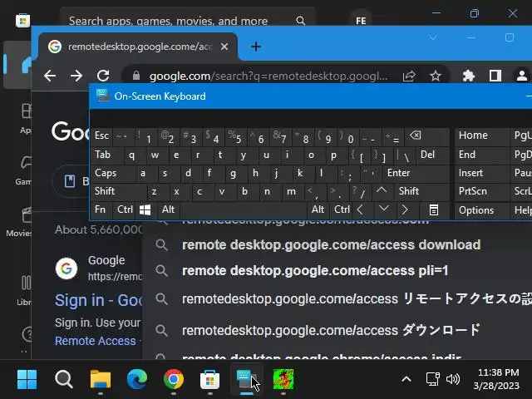
Task: Toggle left Ctrl key on keyboard
Action: (x=125, y=209)
